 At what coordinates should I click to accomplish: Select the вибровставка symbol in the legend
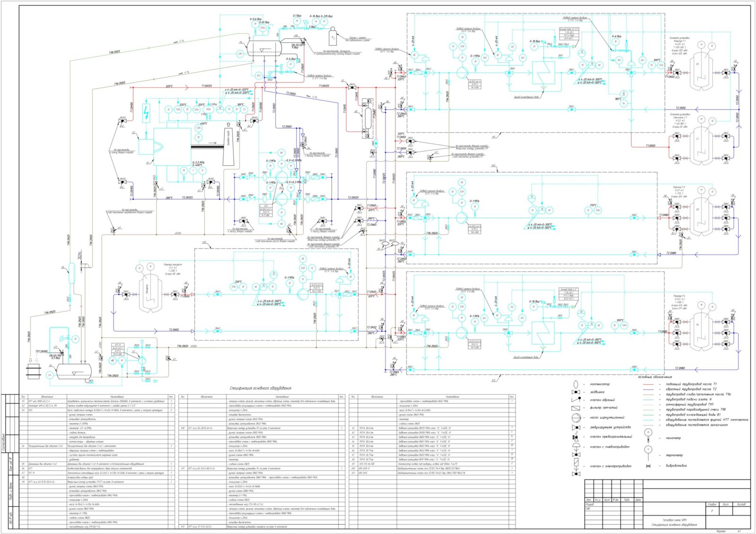648,466
